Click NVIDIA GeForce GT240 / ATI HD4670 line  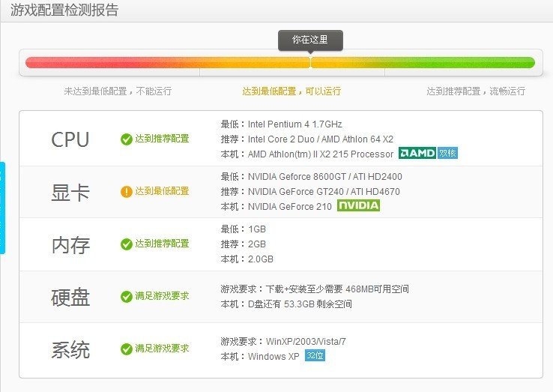[310, 192]
